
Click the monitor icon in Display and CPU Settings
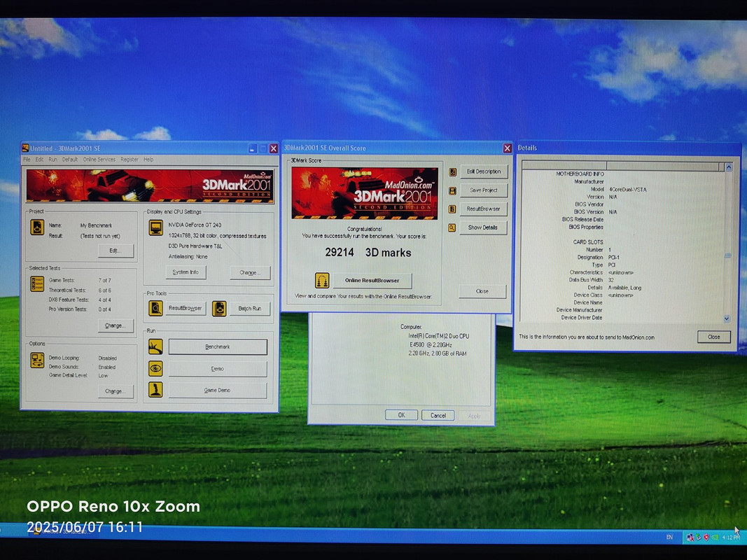tap(155, 227)
